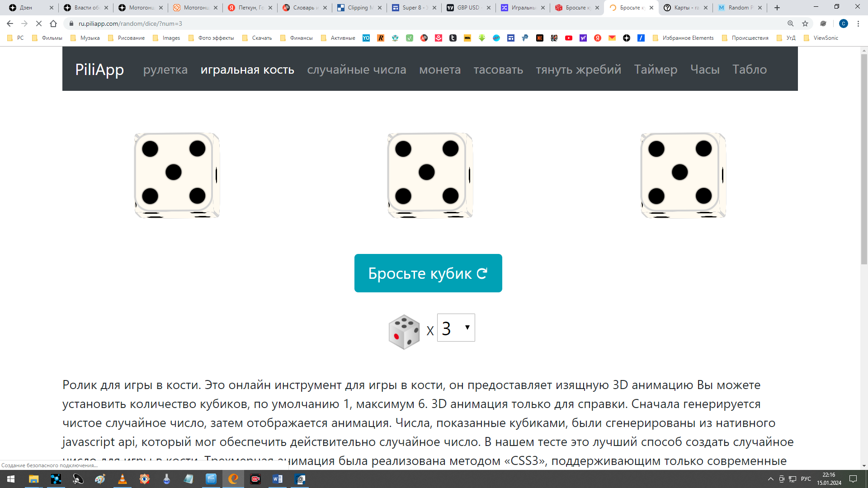
Task: Expand the dice count dropdown showing 3
Action: pos(456,328)
